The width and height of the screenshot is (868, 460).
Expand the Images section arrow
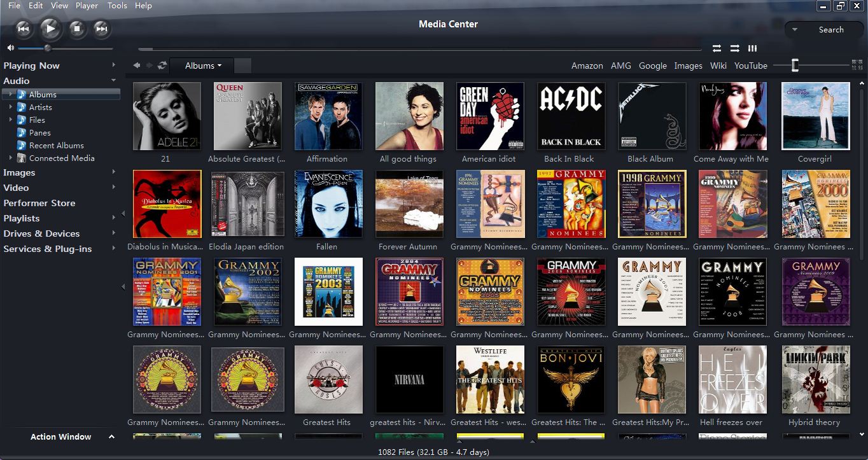pos(114,172)
